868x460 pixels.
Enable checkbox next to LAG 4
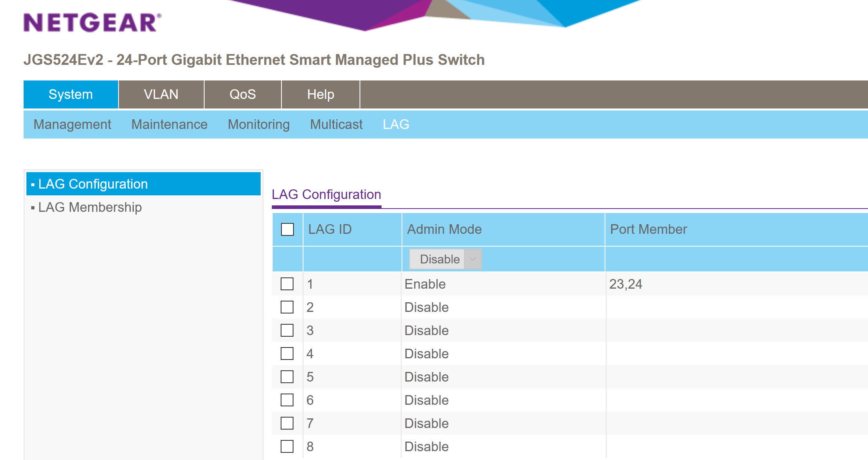(287, 354)
